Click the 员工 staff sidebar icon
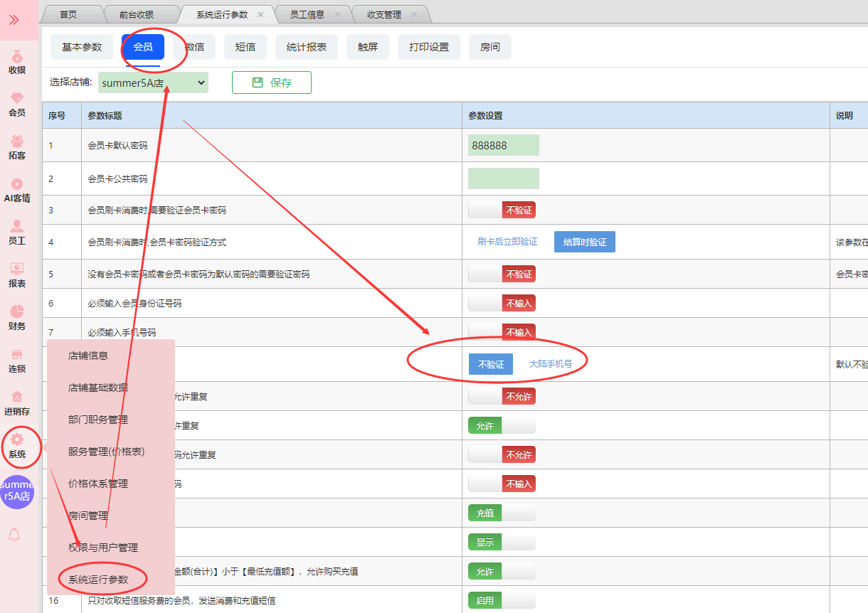Image resolution: width=868 pixels, height=613 pixels. click(x=17, y=233)
